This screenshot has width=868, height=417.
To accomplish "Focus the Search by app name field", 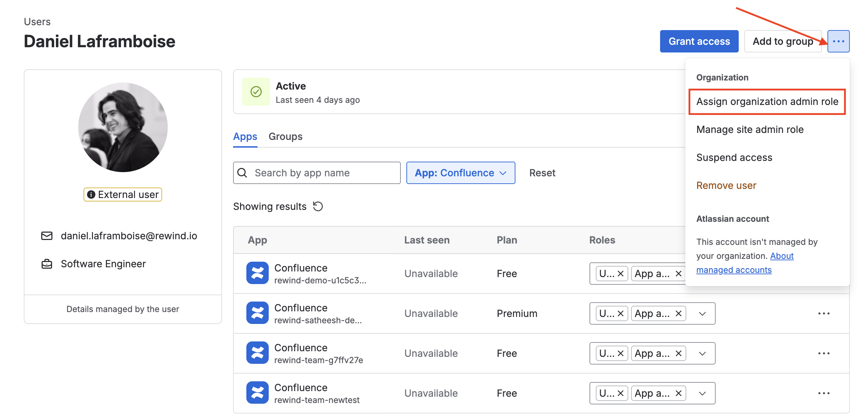I will tap(317, 173).
